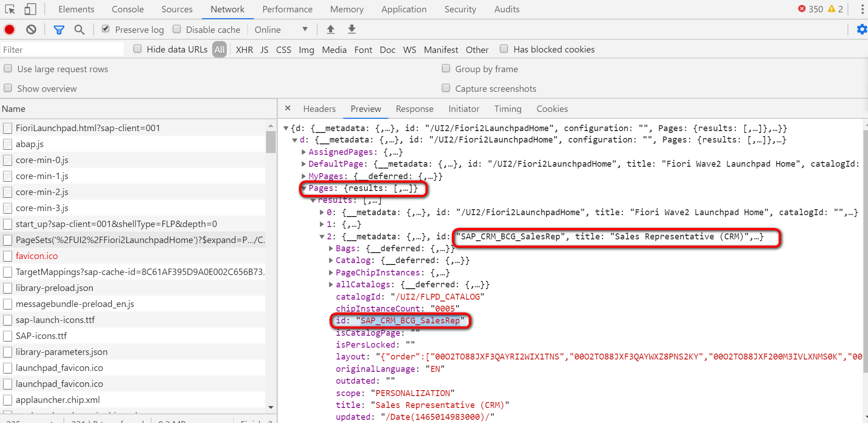Check Hide data URLs
868x423 pixels.
tap(137, 48)
